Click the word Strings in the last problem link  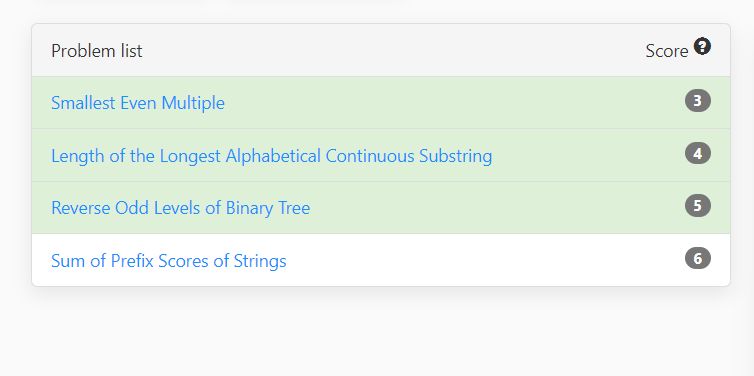[260, 261]
